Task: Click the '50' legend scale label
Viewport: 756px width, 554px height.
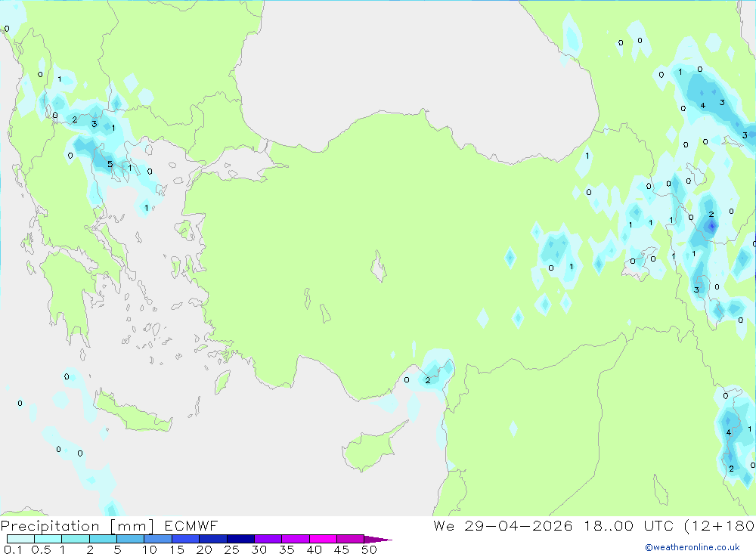Action: tap(369, 549)
